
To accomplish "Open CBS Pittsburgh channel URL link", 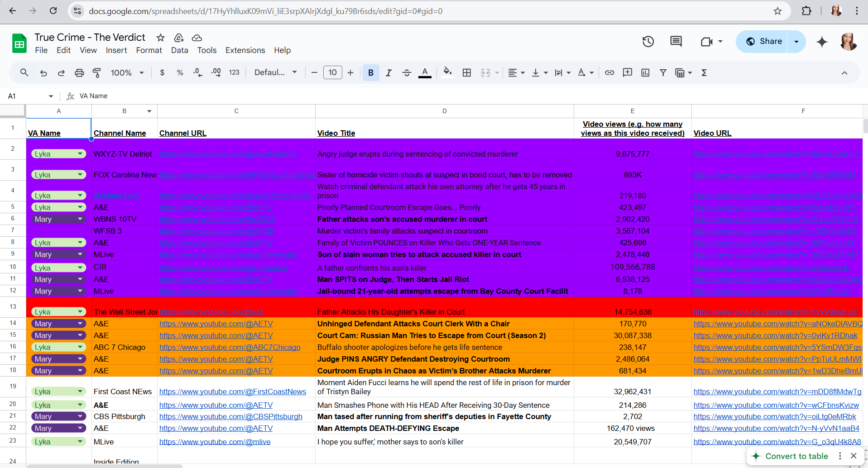I will [231, 416].
